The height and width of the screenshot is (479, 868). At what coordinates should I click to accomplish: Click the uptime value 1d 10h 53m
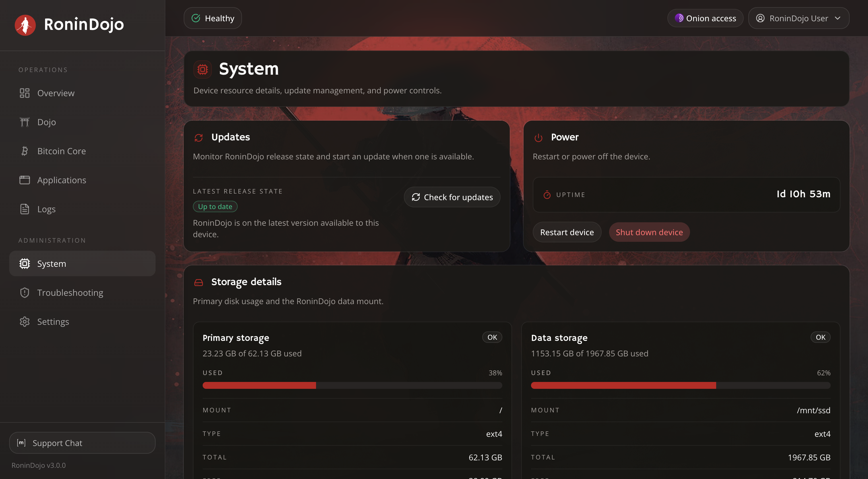point(803,194)
